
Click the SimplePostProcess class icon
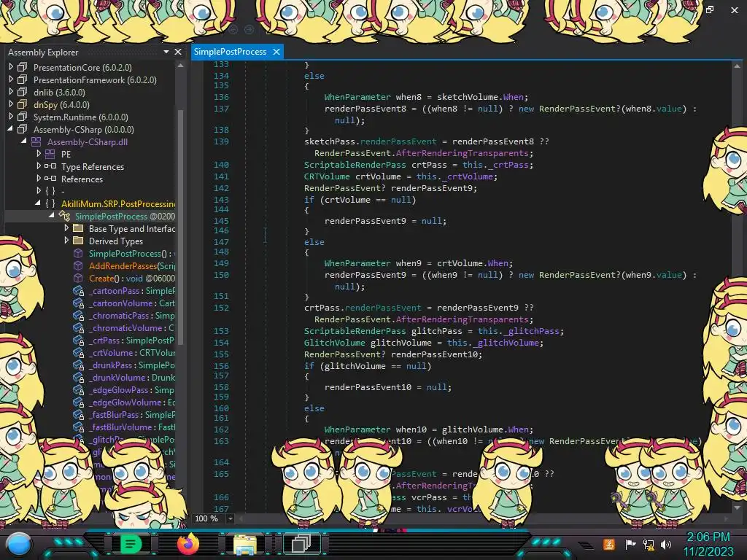click(x=64, y=216)
